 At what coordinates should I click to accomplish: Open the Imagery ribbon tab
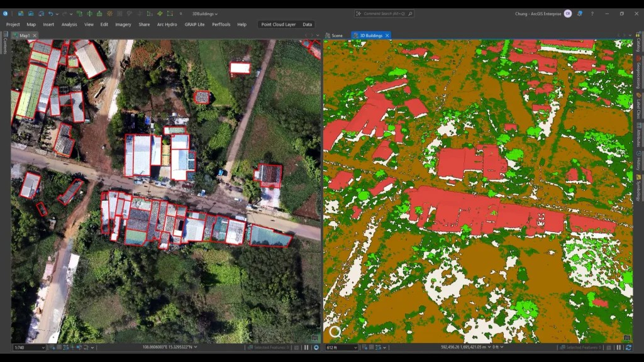click(x=123, y=25)
